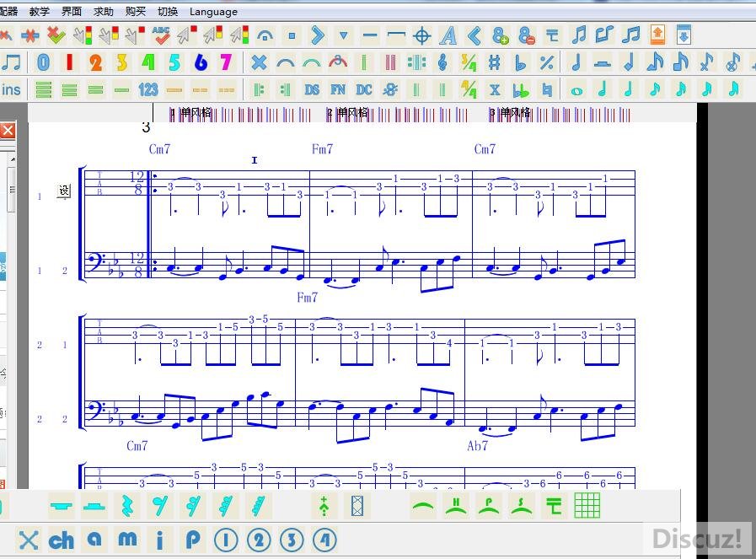
Task: Open the 教学 menu
Action: coord(39,11)
